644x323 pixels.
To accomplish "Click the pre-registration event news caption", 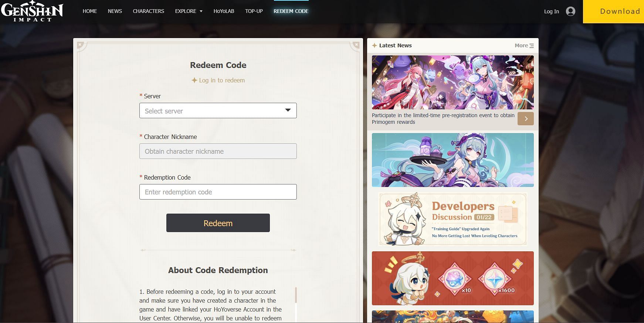I will [443, 119].
